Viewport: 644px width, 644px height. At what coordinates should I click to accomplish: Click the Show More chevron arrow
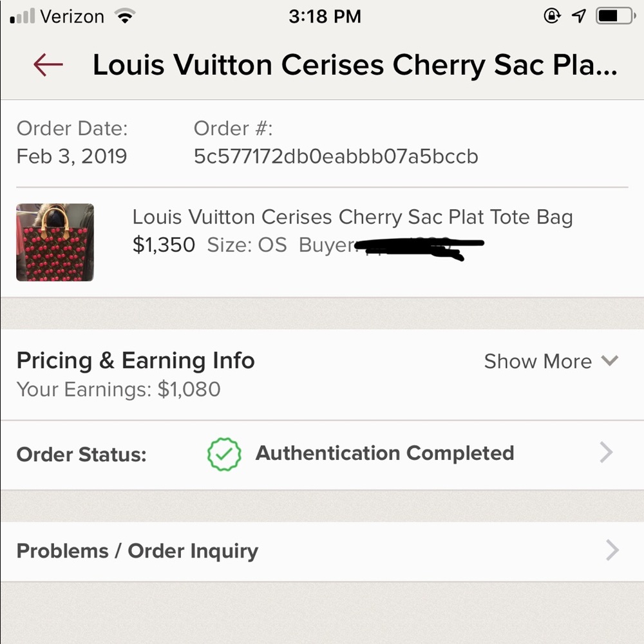tap(609, 361)
